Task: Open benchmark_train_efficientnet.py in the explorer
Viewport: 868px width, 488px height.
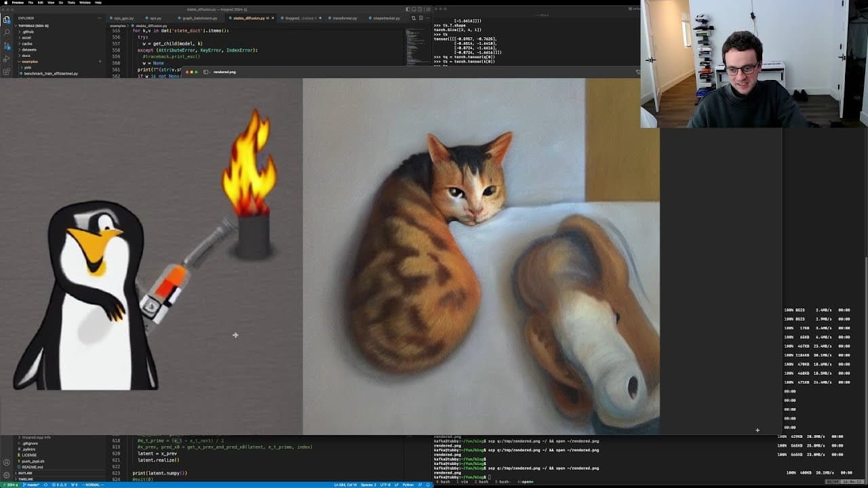Action: (x=51, y=73)
